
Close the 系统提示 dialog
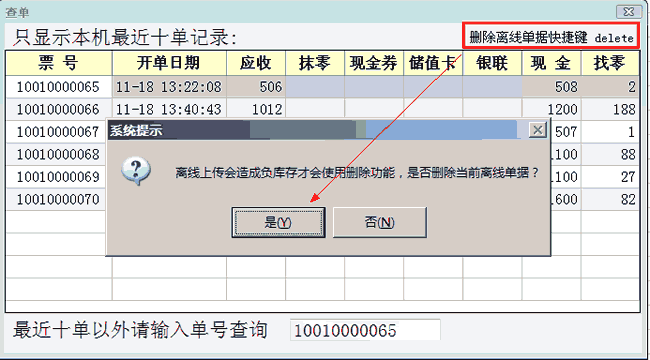coord(538,130)
